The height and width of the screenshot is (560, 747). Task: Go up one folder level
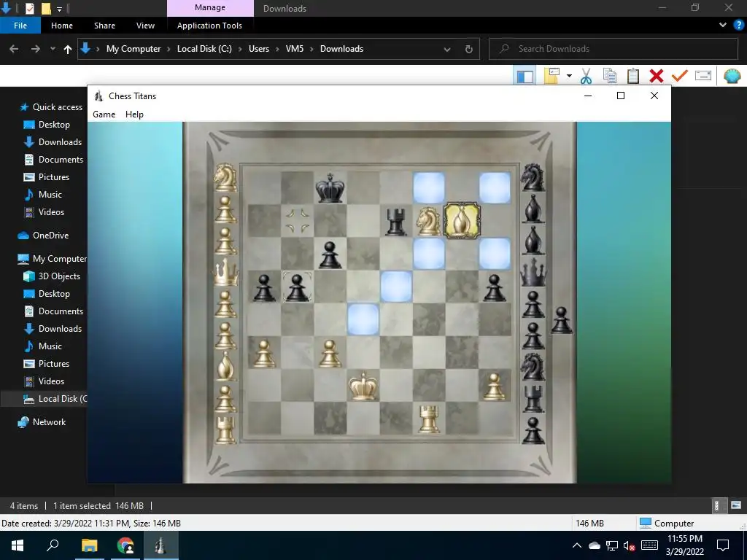click(68, 49)
